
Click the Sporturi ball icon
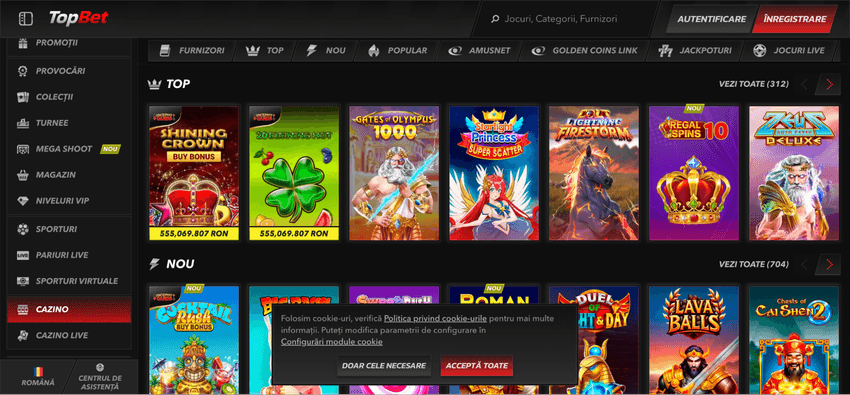tap(22, 229)
